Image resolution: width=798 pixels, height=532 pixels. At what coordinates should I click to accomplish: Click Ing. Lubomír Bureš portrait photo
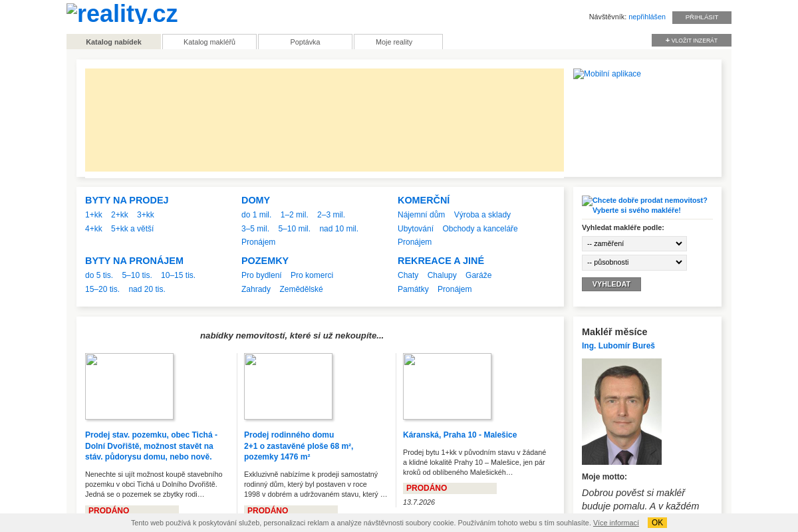point(622,412)
